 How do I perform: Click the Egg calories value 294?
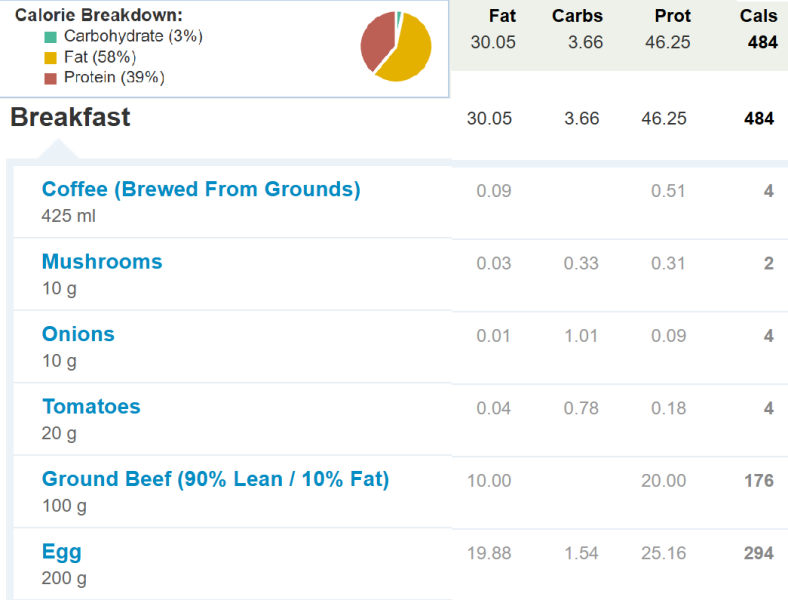(x=759, y=553)
